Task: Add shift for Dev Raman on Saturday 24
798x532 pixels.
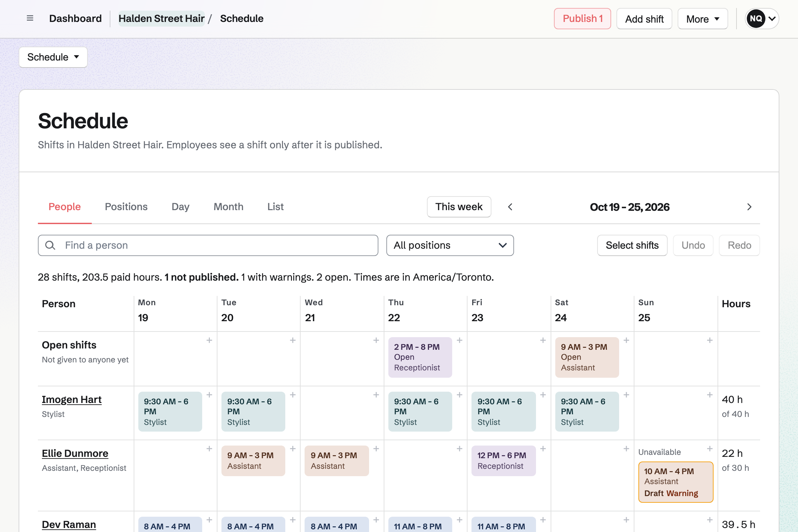Action: coord(626,520)
